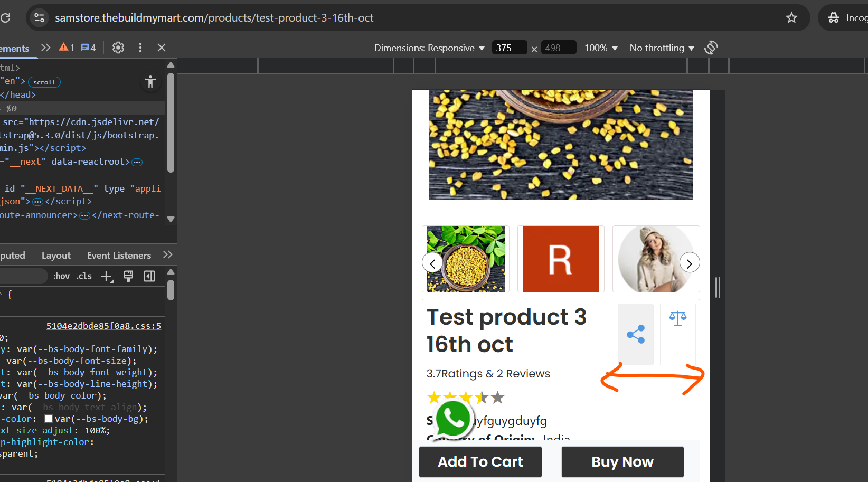Open site information icon in address bar
Viewport: 868px width, 482px height.
point(40,18)
